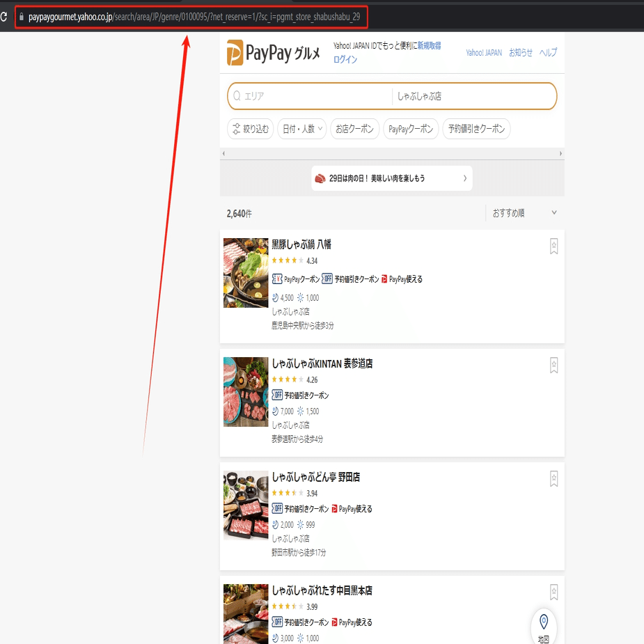
Task: Bookmark 黒豚しゃぶ鍋 八幡 restaurant
Action: pyautogui.click(x=553, y=246)
